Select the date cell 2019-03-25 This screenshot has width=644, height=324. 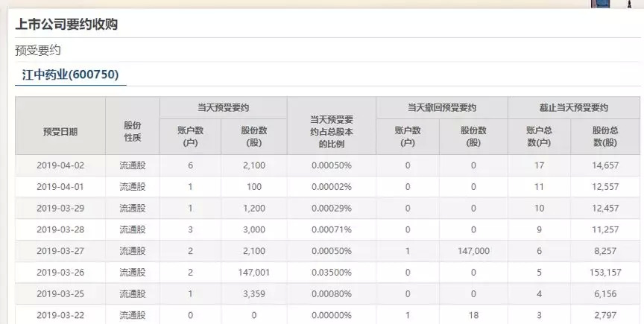coord(60,293)
